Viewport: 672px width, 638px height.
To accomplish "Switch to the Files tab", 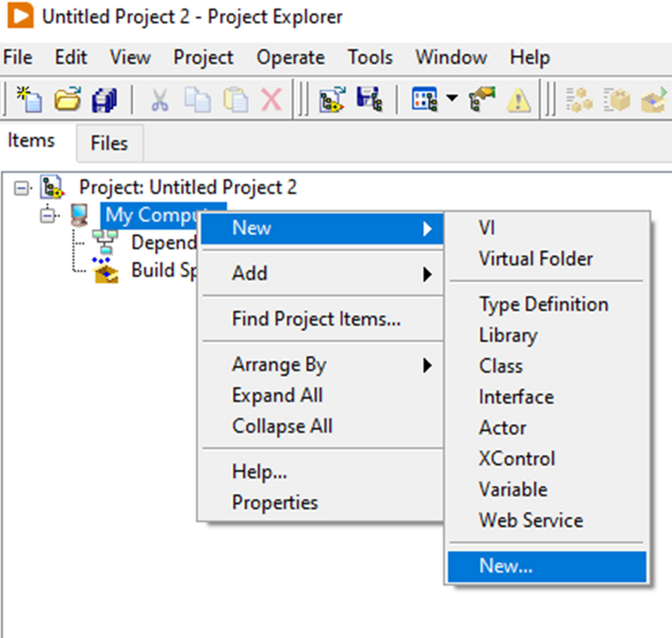I will click(109, 144).
